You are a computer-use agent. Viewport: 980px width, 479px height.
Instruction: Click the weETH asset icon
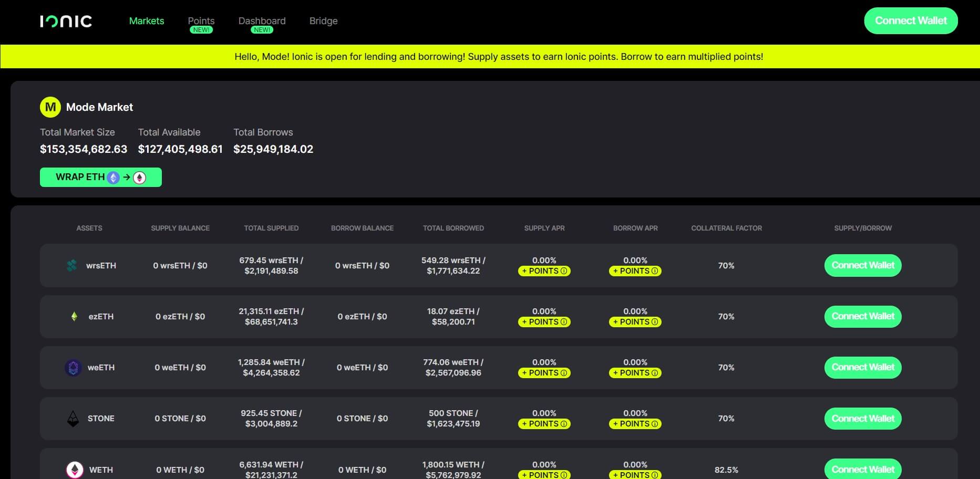click(x=73, y=368)
